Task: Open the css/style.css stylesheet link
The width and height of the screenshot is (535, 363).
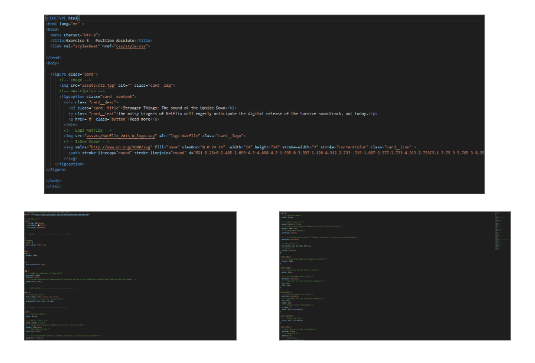Action: [x=131, y=46]
